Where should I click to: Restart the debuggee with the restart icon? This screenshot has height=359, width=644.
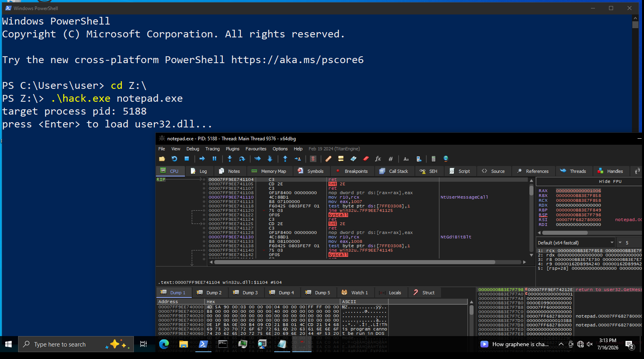pos(174,159)
